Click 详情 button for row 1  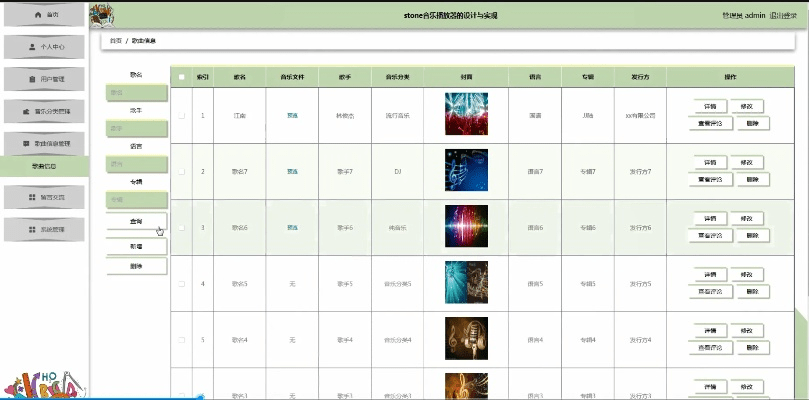pyautogui.click(x=710, y=106)
